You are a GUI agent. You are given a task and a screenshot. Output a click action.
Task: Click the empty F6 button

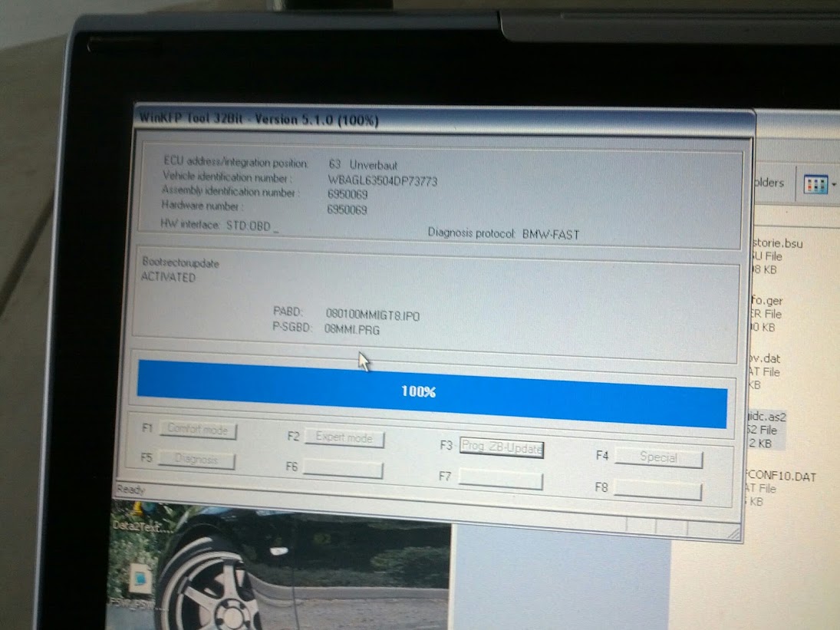click(x=343, y=470)
